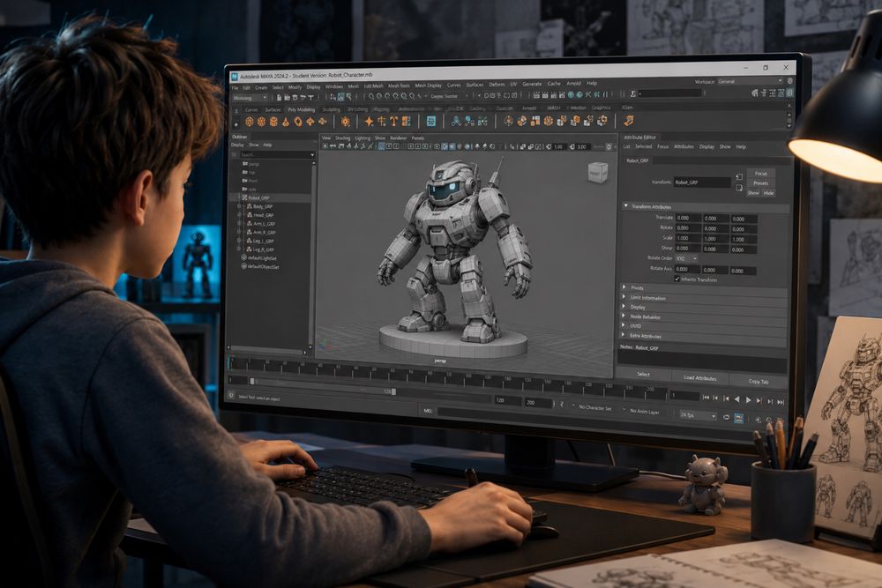Expand Body_GRP in Outliner

pyautogui.click(x=240, y=206)
